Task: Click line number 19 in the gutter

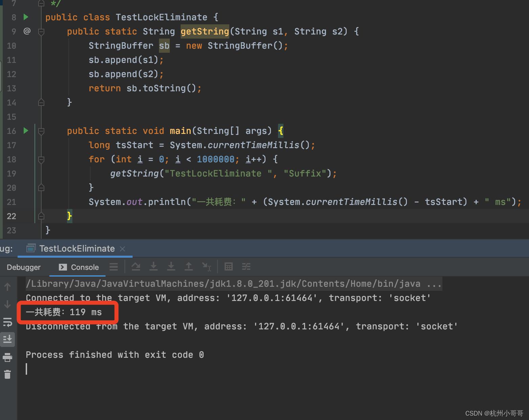Action: pyautogui.click(x=11, y=173)
